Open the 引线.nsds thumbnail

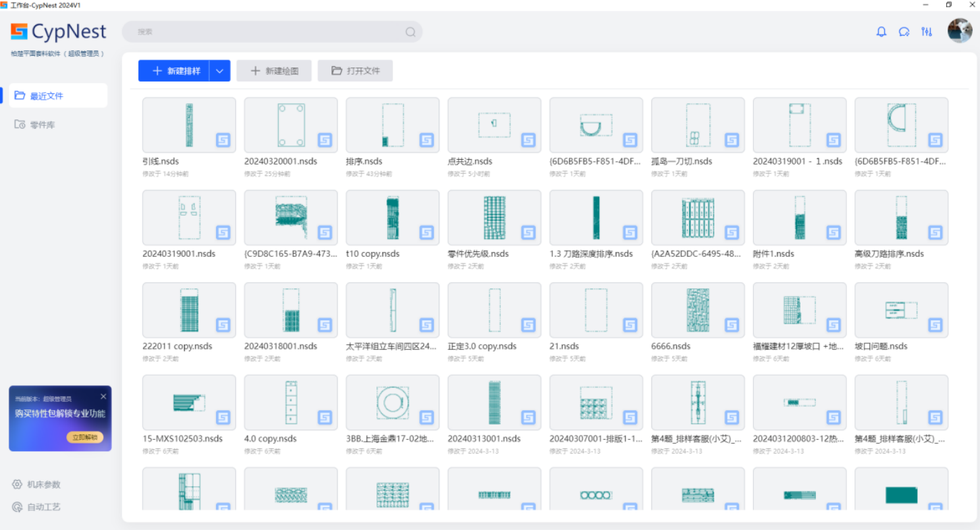click(x=189, y=125)
